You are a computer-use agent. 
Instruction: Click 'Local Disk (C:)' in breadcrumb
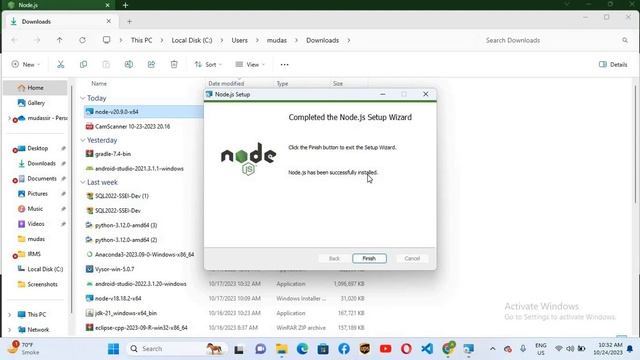pos(192,40)
